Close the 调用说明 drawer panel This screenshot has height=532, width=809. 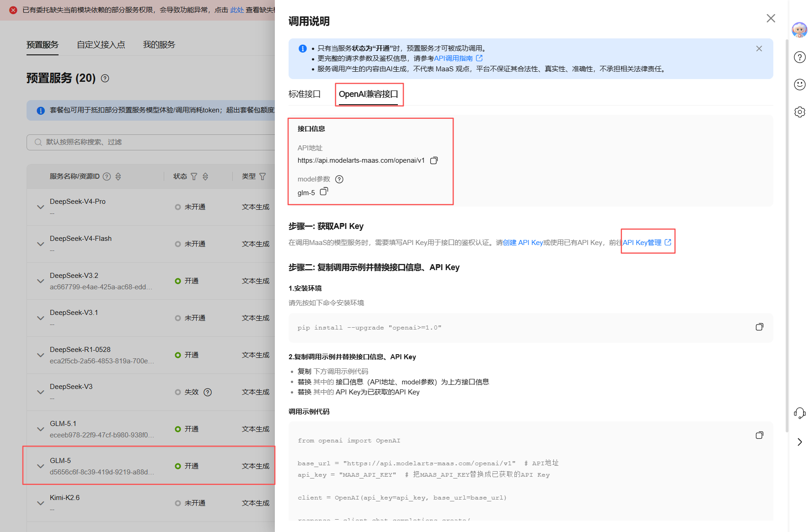point(771,18)
